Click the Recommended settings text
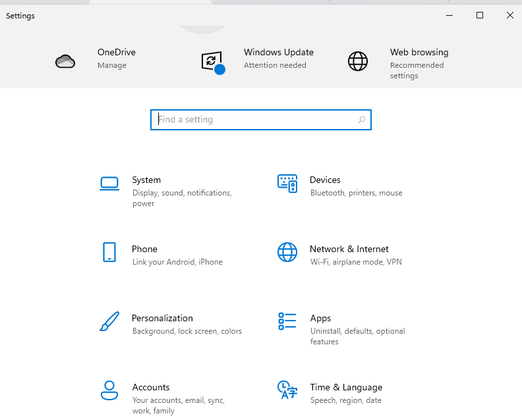522x420 pixels. point(417,70)
